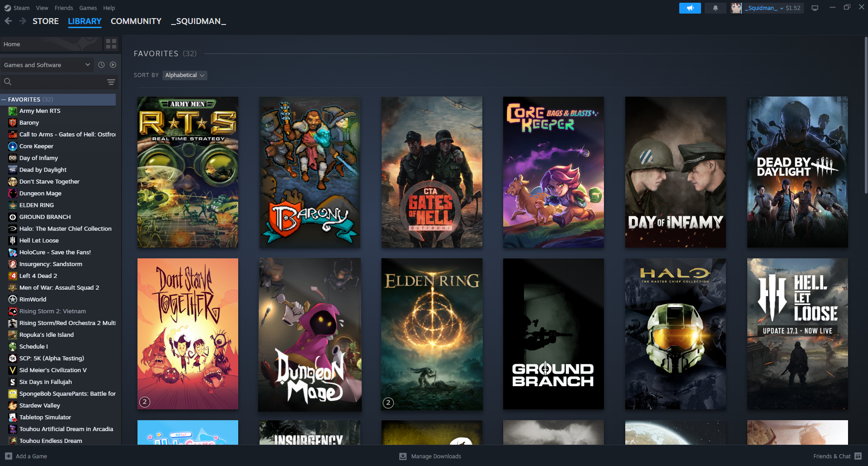This screenshot has height=466, width=868.
Task: Open the Hell Let Loose cover art
Action: click(798, 334)
